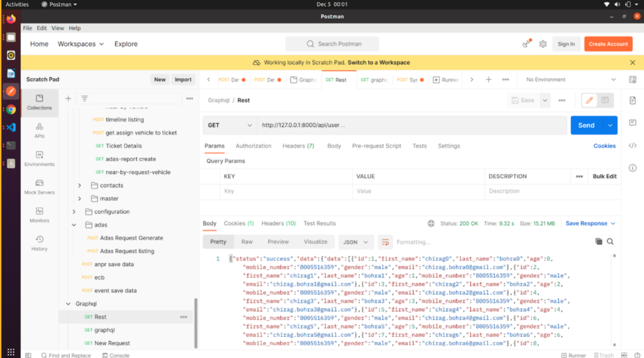Image resolution: width=644 pixels, height=358 pixels.
Task: Show applications grid in the dock
Action: click(x=11, y=352)
